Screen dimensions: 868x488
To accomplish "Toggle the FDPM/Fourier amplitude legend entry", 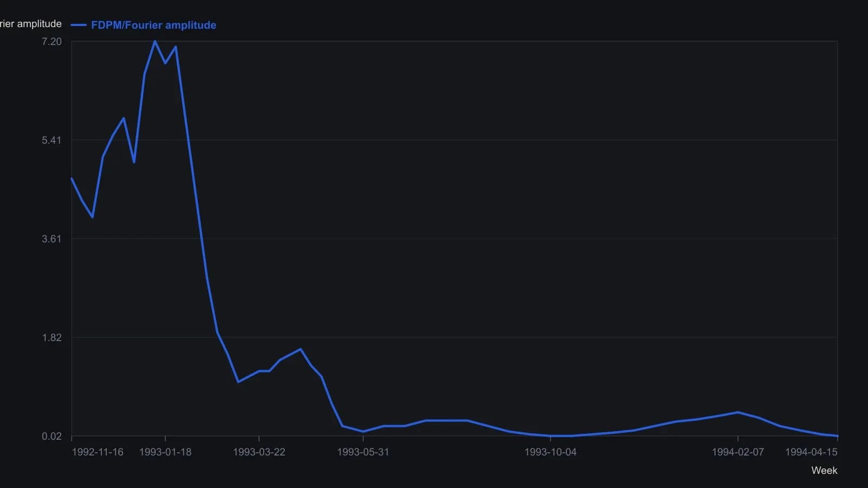I will pos(144,25).
